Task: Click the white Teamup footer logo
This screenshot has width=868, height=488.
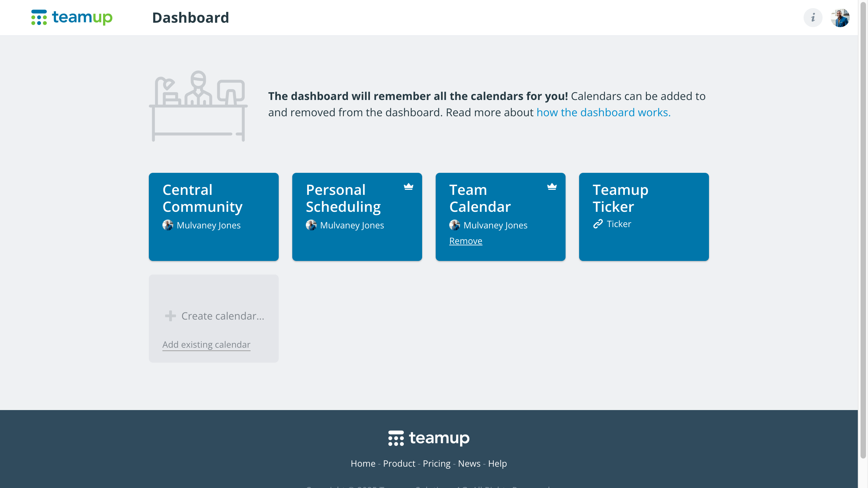Action: click(x=429, y=438)
